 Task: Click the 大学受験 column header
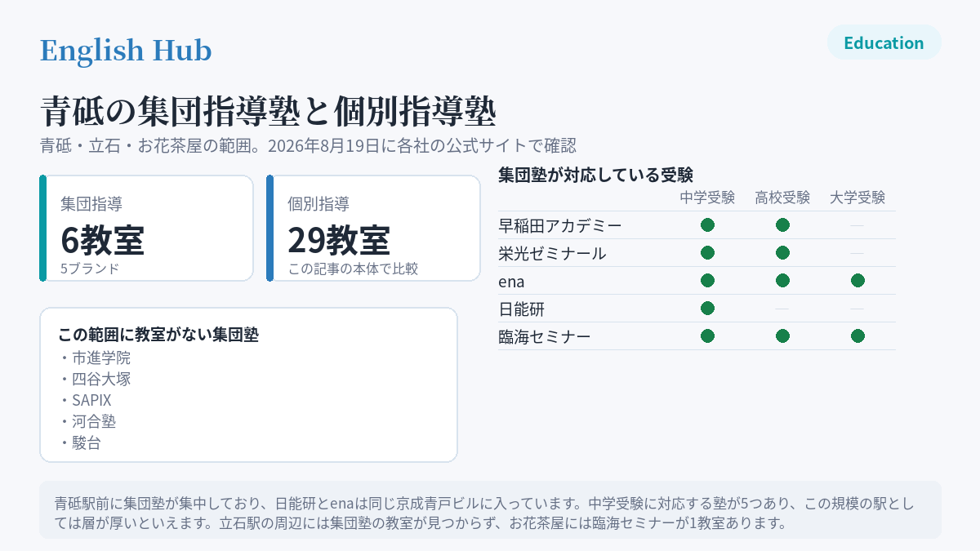click(857, 198)
